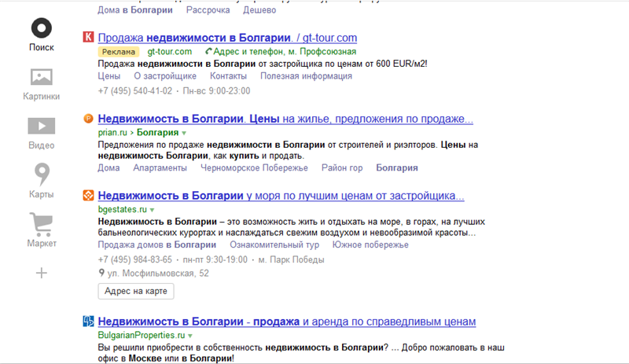
Task: Open the Ознакомительный тур sitelink
Action: [x=274, y=245]
